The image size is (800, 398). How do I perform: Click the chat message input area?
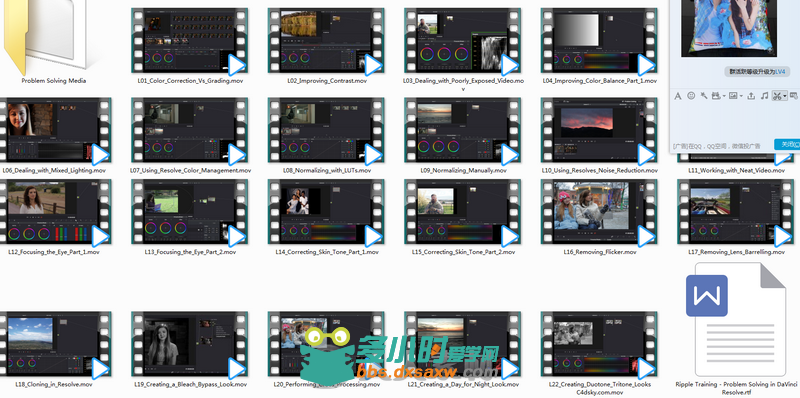[735, 120]
